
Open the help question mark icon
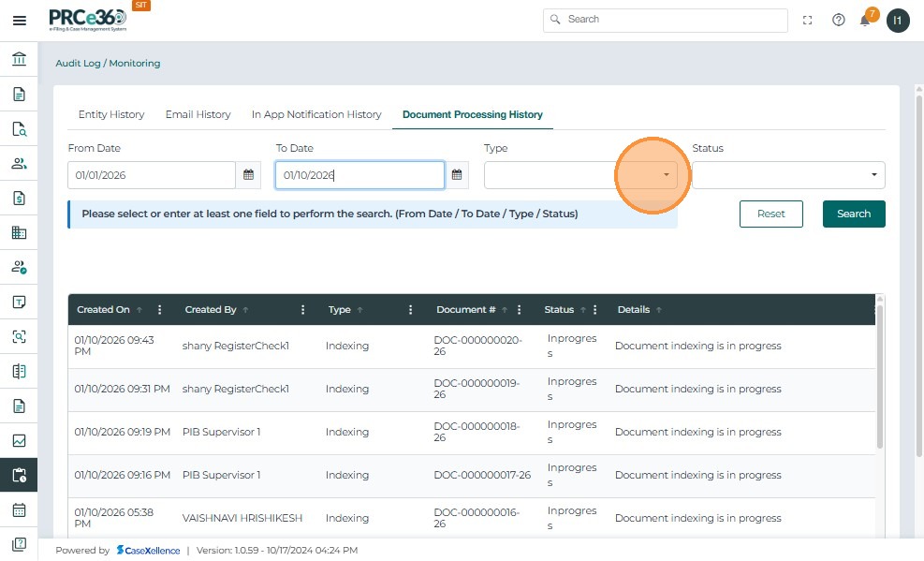coord(838,21)
